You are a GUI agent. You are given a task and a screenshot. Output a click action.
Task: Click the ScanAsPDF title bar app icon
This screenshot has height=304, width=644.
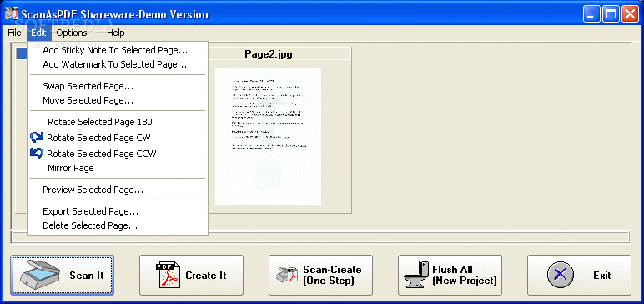coord(11,14)
